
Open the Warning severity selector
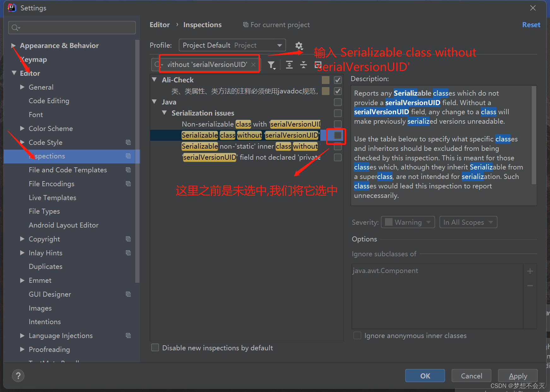(408, 222)
